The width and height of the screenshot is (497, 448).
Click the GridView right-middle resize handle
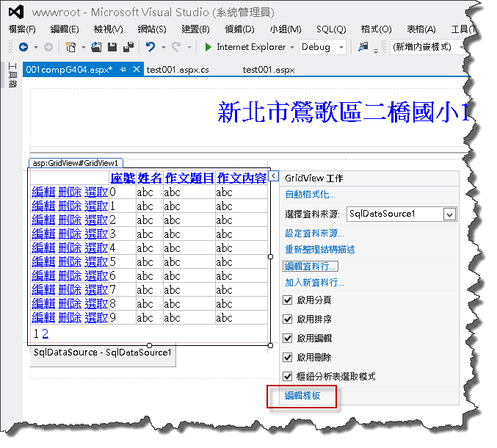click(270, 256)
